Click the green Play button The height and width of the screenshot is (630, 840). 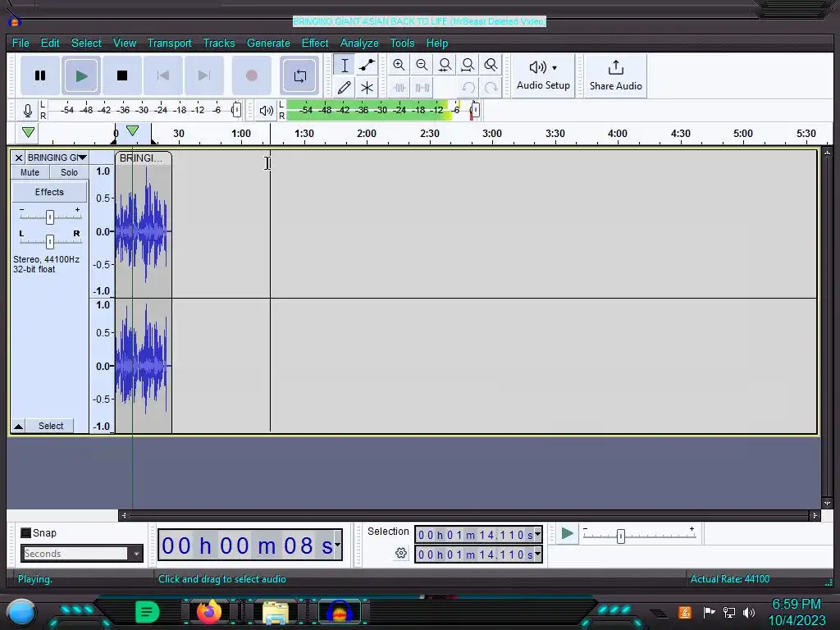coord(81,75)
